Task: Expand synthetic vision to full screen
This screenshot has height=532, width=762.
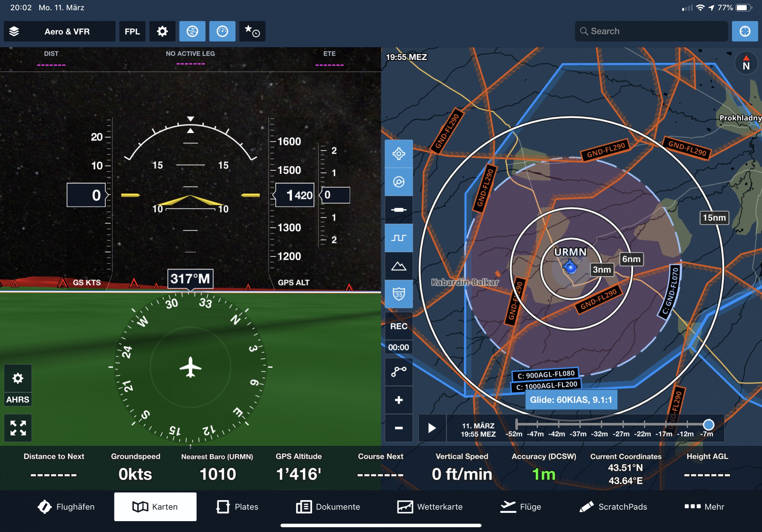Action: 18,428
